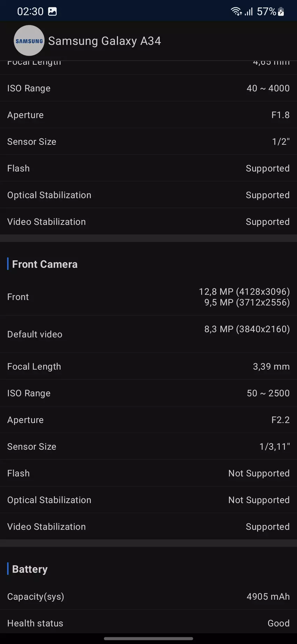297x644 pixels.
Task: Select the ISO Range 50 ~ 2500 row
Action: point(148,393)
